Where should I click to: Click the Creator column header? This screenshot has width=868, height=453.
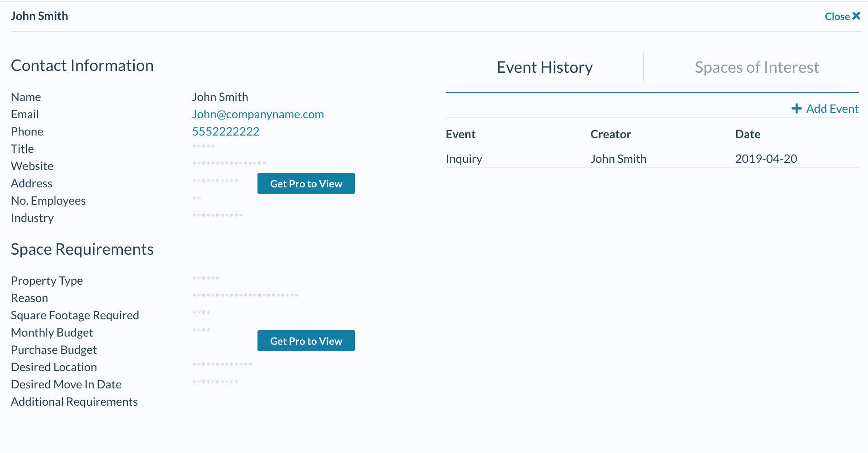[x=611, y=134]
